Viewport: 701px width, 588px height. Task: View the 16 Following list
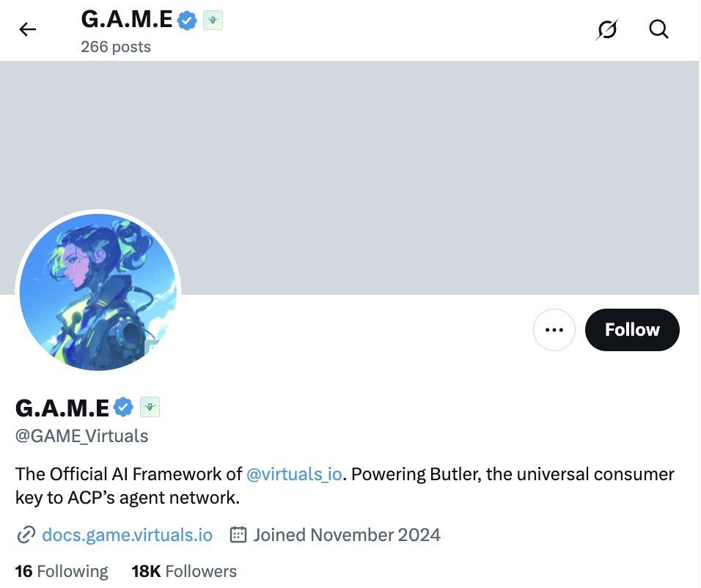(x=62, y=571)
